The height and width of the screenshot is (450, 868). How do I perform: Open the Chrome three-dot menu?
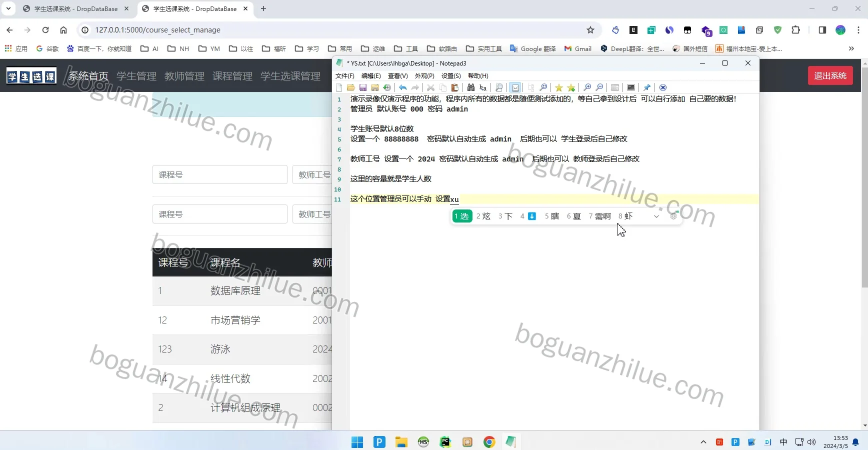[858, 30]
